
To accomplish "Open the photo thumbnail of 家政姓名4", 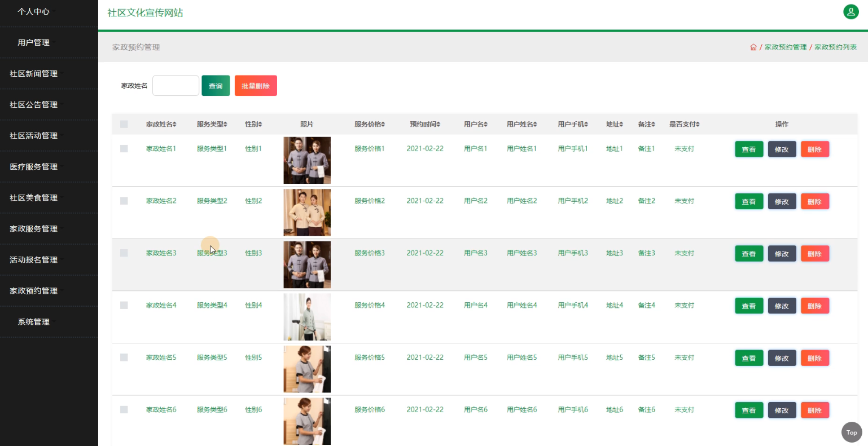I will (x=307, y=317).
